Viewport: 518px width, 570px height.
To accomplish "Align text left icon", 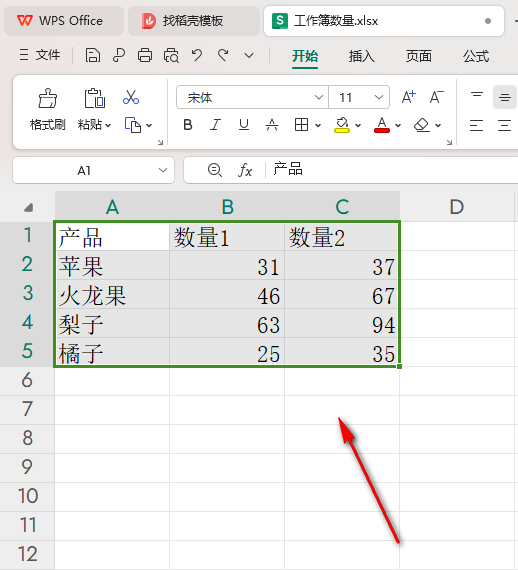I will tap(476, 125).
